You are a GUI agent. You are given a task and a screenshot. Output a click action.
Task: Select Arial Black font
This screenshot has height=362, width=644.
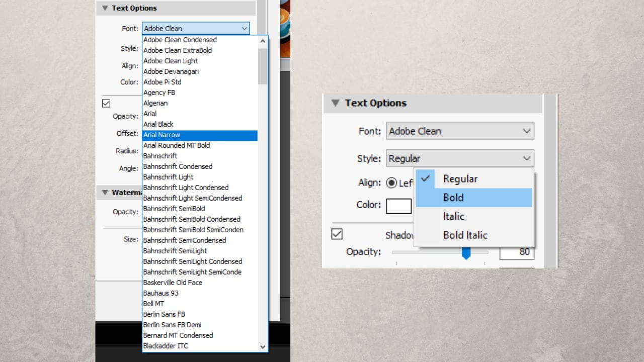(200, 124)
